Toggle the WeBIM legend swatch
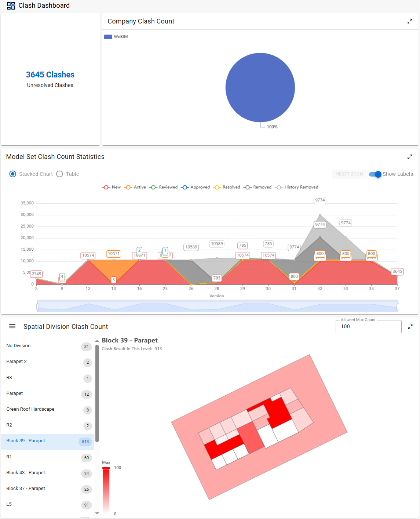420x519 pixels. (x=108, y=37)
